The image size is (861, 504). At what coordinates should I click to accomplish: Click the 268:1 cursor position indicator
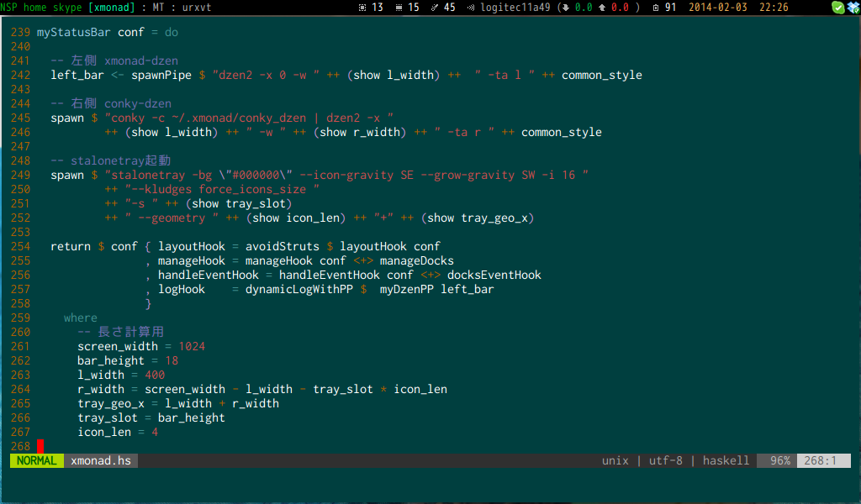tap(822, 460)
